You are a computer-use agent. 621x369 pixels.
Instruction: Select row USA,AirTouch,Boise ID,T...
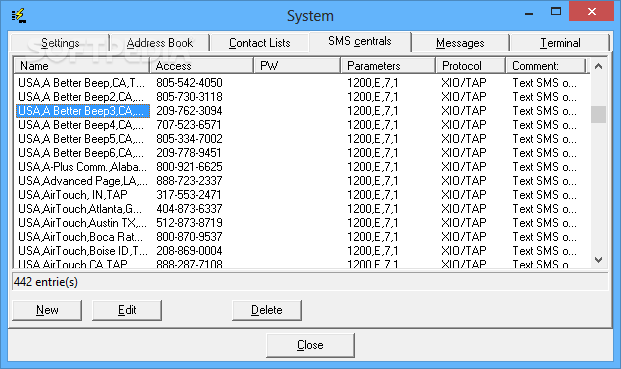tap(303, 251)
